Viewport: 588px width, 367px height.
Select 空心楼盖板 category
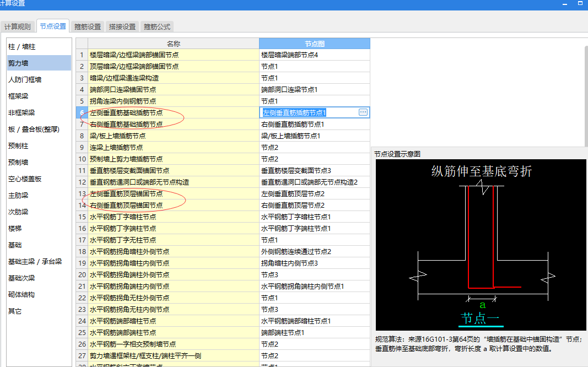[x=39, y=179]
